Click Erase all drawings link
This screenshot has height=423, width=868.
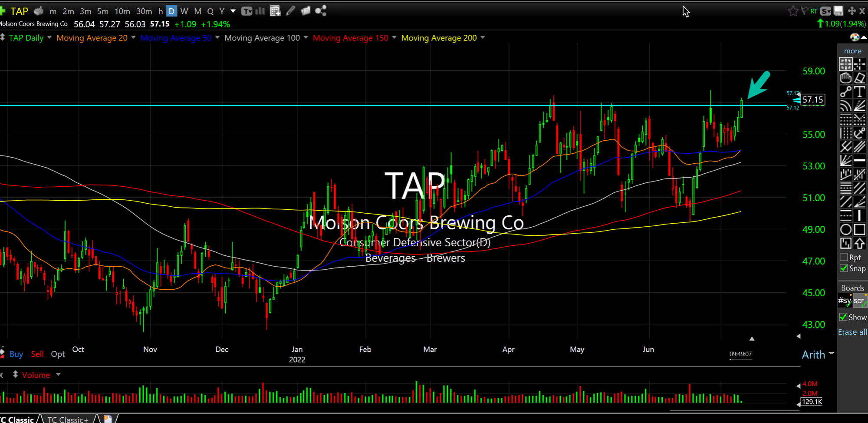pos(852,332)
